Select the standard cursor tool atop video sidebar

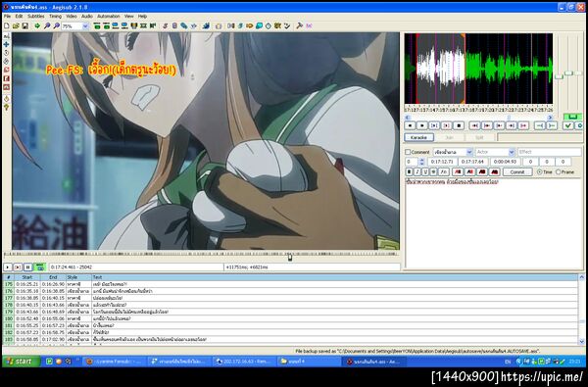[7, 36]
